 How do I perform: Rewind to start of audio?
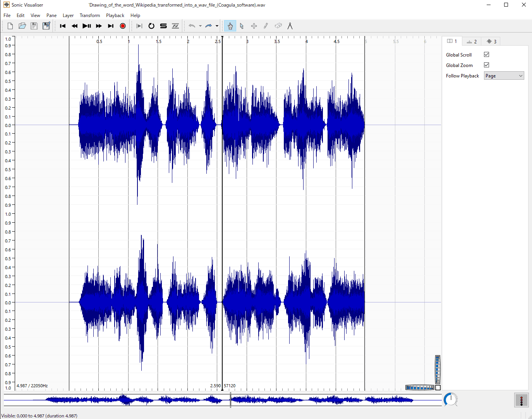click(x=63, y=26)
